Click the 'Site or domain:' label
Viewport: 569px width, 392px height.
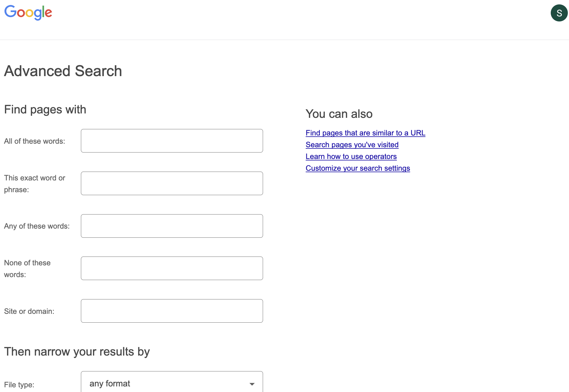[29, 311]
